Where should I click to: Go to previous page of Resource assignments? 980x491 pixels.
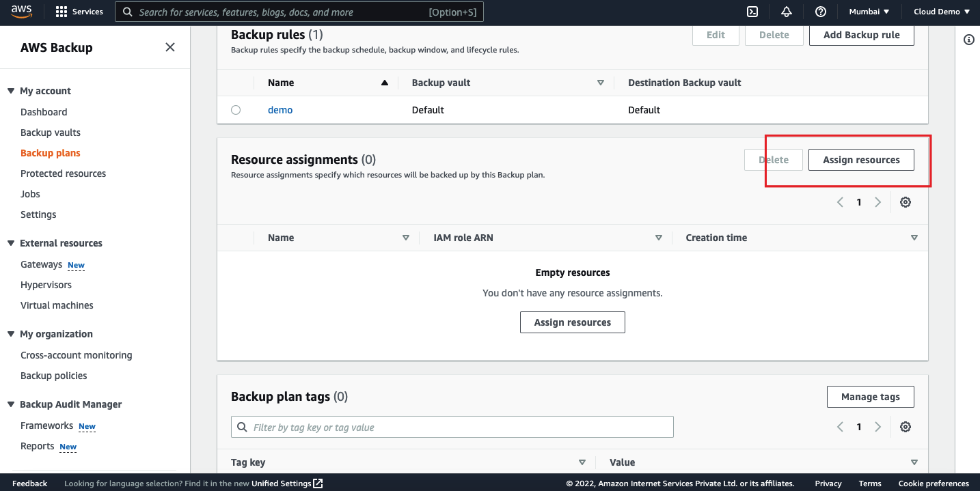point(840,202)
